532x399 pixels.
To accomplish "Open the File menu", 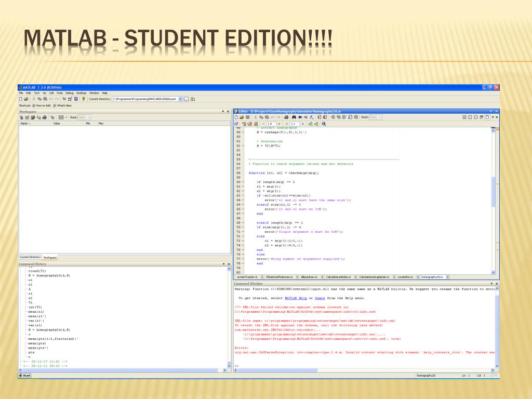I will [x=21, y=93].
